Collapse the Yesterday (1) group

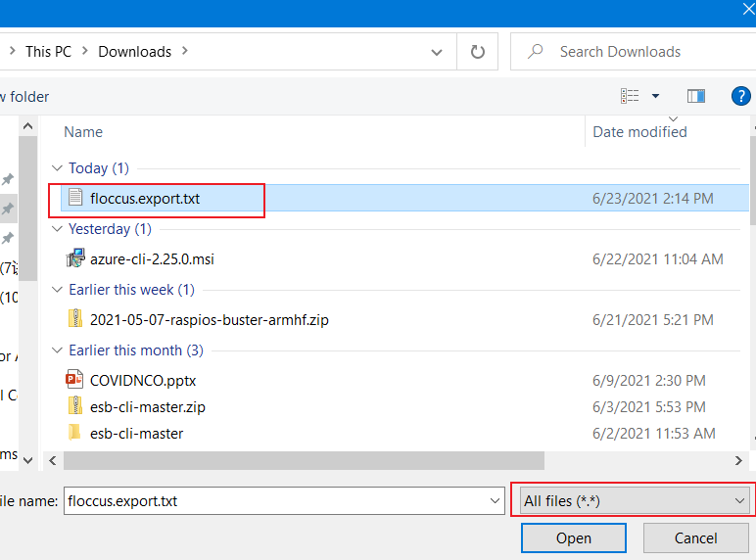[x=57, y=229]
